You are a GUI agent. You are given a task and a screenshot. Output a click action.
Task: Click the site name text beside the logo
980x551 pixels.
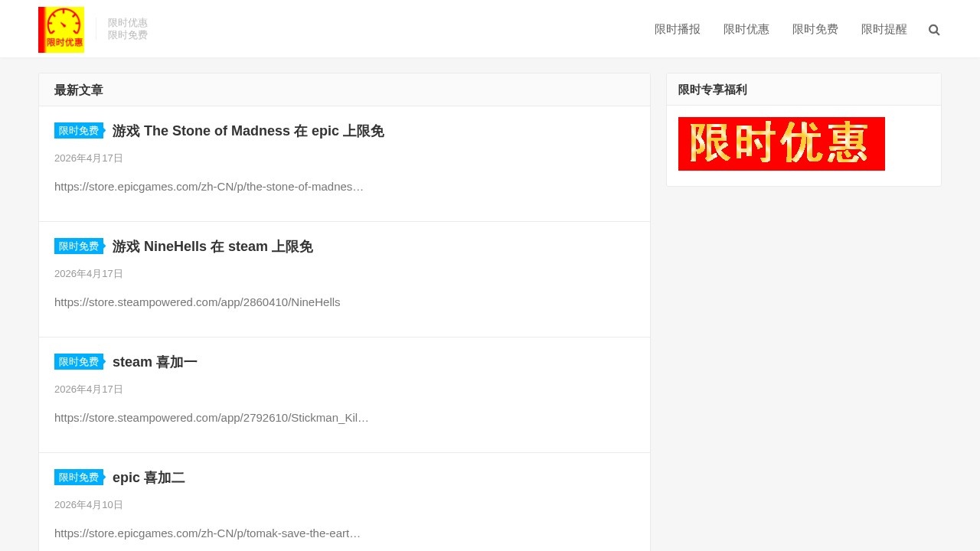(x=128, y=28)
